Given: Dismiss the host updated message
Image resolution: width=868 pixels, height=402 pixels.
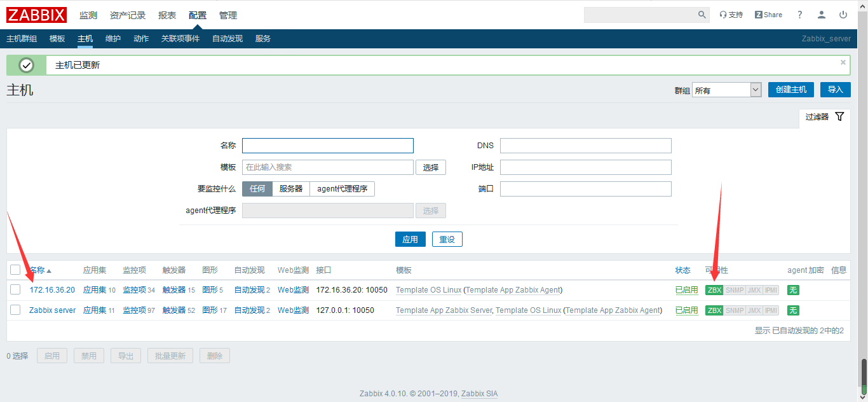Looking at the screenshot, I should coord(843,62).
